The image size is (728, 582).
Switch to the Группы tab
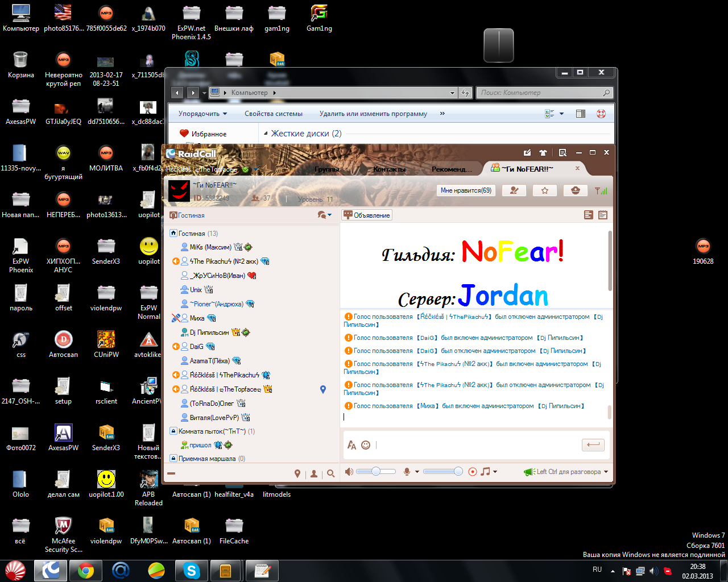[x=327, y=169]
